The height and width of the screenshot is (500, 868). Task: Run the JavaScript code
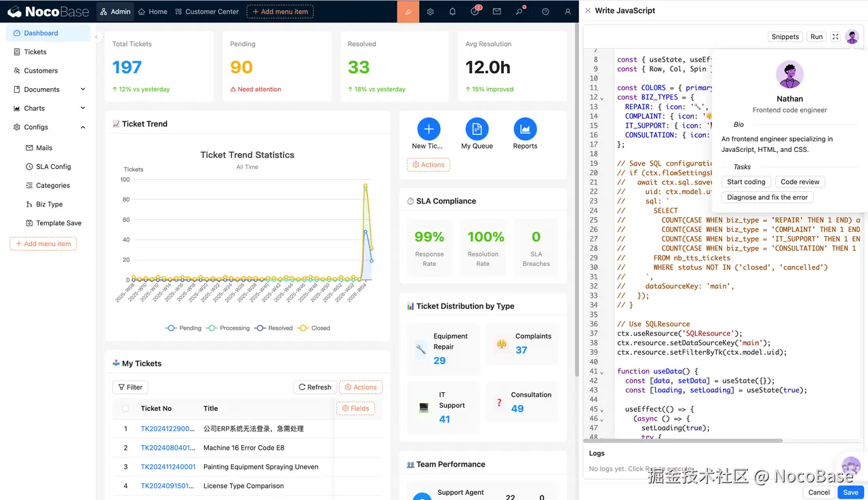point(816,37)
